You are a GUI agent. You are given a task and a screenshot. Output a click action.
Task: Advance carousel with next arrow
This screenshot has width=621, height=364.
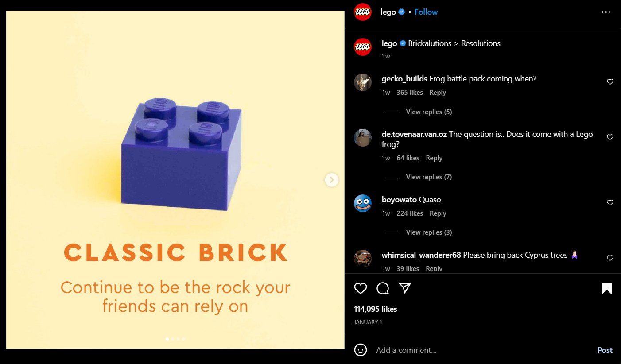pos(332,180)
